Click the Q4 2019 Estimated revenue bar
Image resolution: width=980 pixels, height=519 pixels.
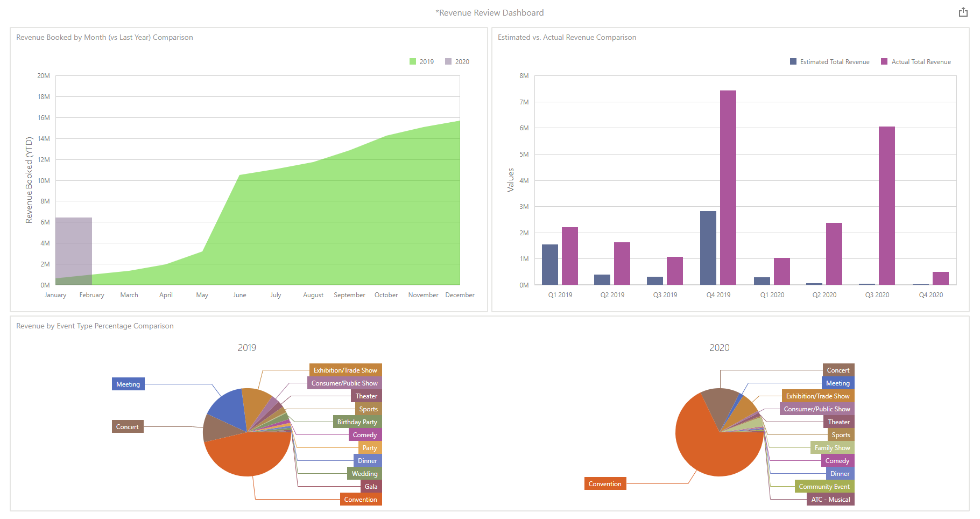tap(708, 248)
